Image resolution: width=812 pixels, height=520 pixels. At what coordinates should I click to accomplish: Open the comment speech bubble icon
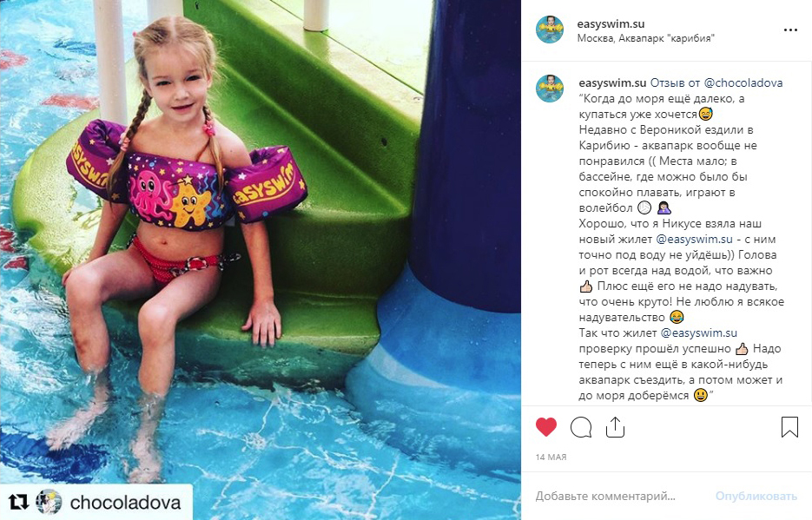tap(581, 427)
